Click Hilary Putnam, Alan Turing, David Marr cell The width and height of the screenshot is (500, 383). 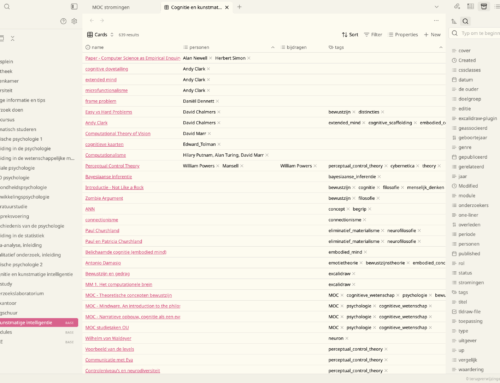coord(223,155)
